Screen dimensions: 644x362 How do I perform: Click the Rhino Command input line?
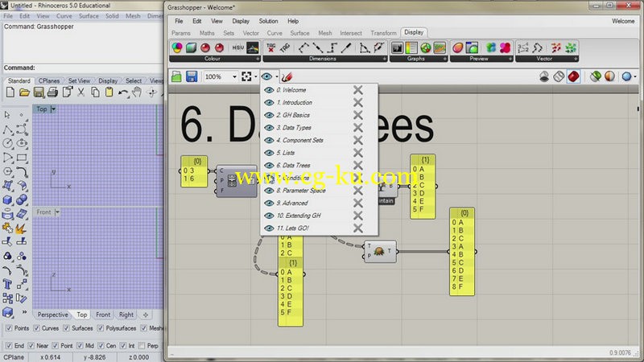coord(82,68)
